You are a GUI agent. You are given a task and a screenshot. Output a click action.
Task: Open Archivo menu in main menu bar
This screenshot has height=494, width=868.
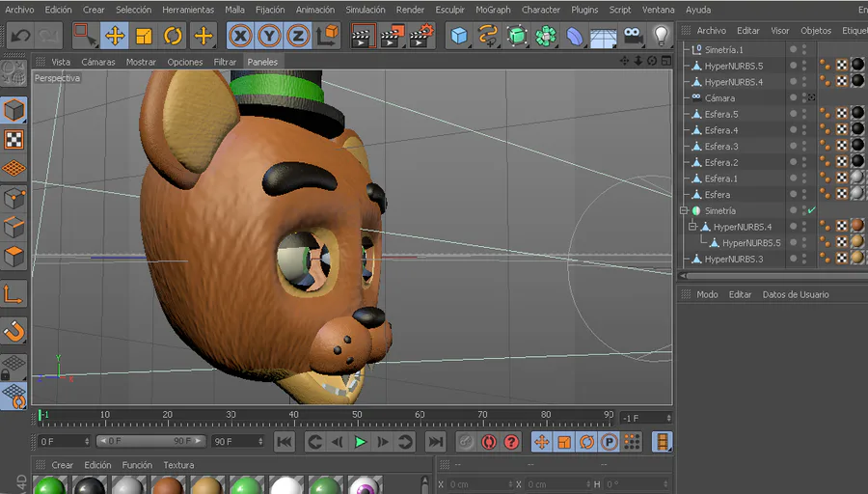19,10
